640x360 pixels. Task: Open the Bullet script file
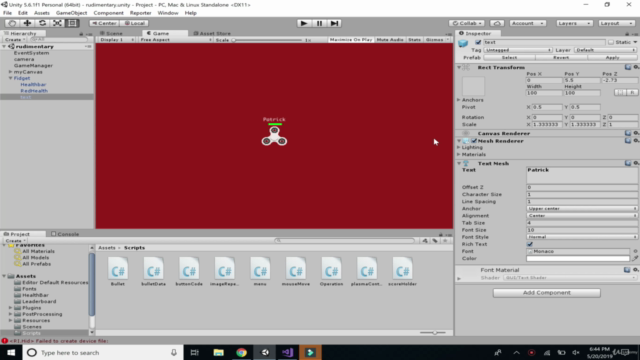[x=118, y=271]
